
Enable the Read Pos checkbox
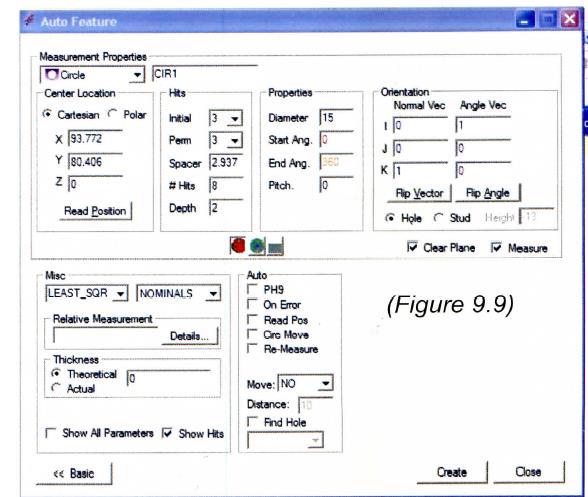[252, 319]
